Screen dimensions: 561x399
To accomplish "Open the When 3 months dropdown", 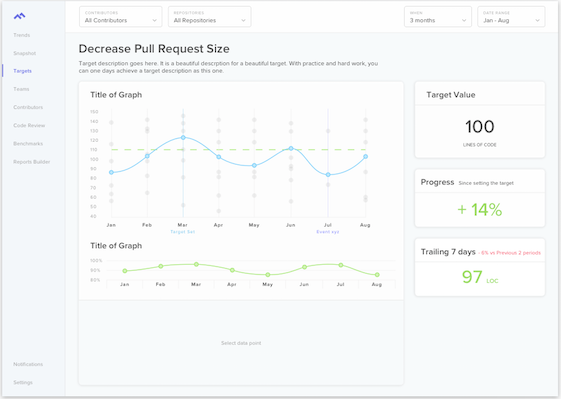I will [438, 17].
